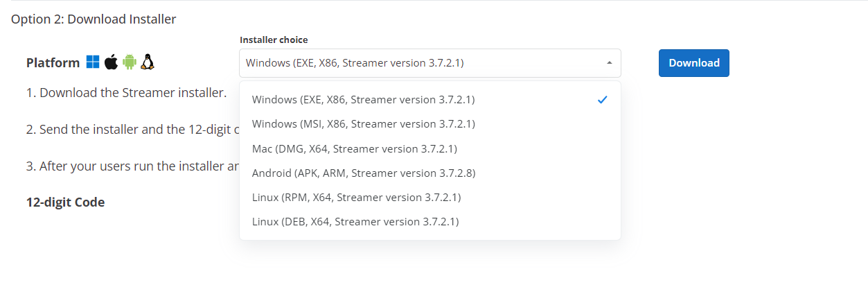The width and height of the screenshot is (868, 294).
Task: Click the Apple logo platform icon
Action: click(x=111, y=62)
